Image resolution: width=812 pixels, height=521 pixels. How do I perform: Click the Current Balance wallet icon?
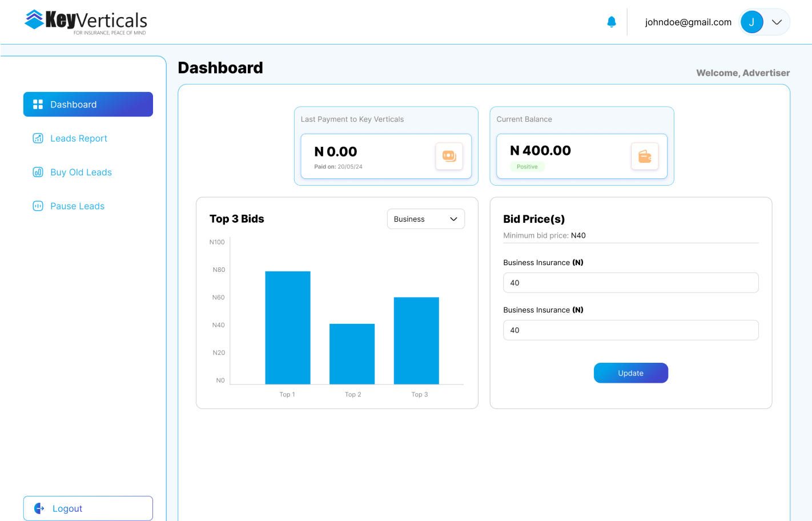coord(645,156)
